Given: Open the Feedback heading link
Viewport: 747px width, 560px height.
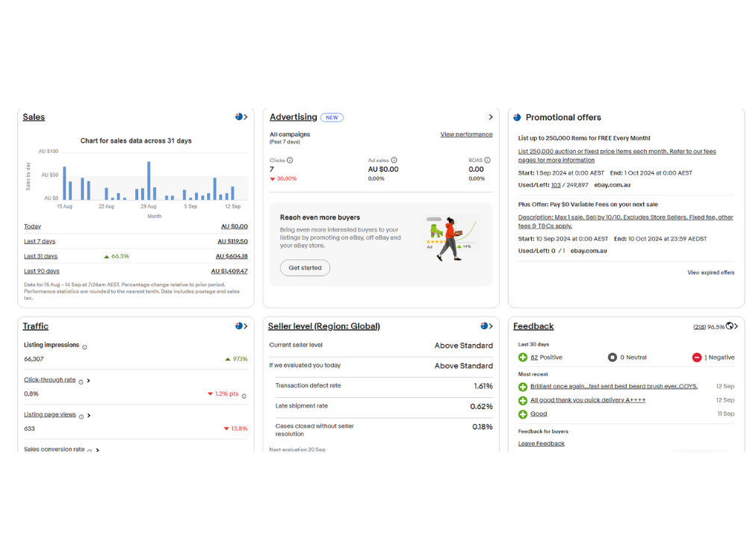Looking at the screenshot, I should pyautogui.click(x=533, y=326).
